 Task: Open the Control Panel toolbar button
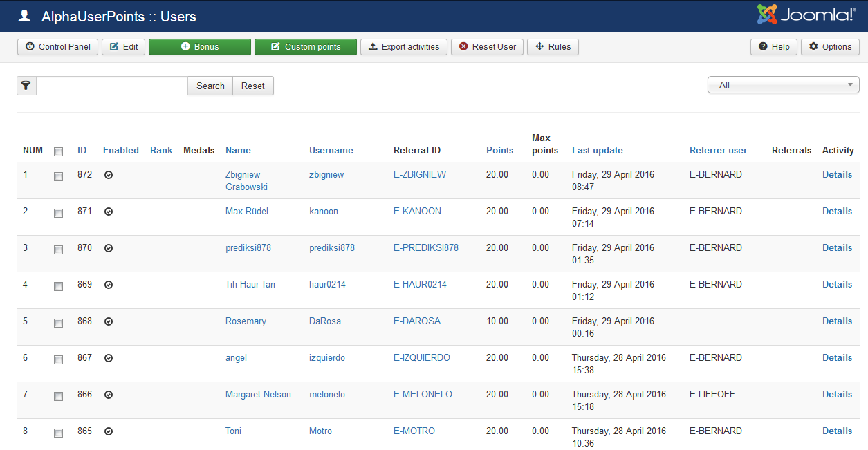click(58, 47)
